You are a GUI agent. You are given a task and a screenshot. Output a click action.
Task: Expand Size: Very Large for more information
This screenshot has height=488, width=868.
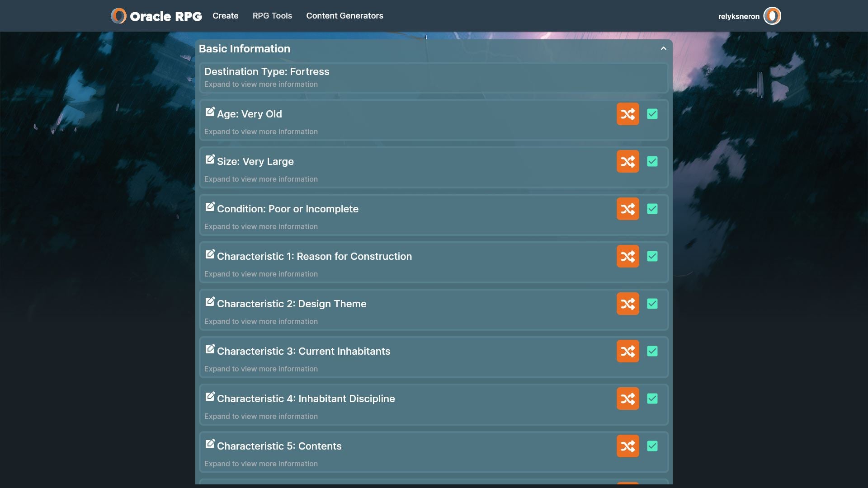click(x=261, y=179)
